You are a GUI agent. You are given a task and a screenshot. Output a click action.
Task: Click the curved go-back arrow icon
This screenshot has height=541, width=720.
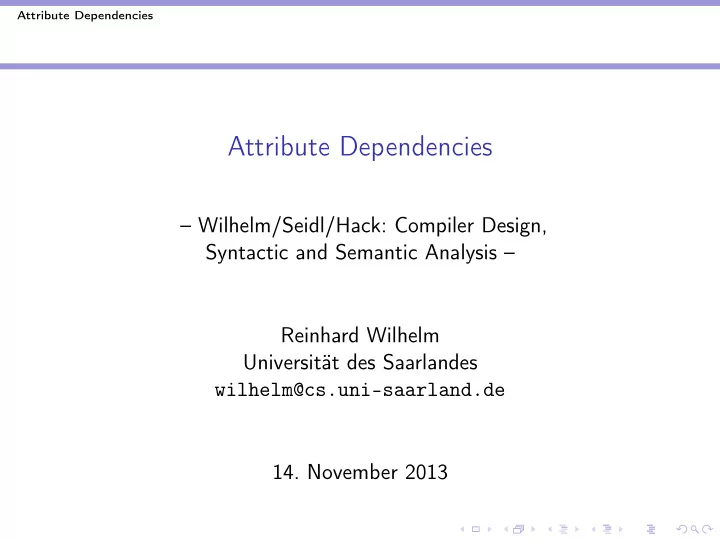[x=682, y=529]
